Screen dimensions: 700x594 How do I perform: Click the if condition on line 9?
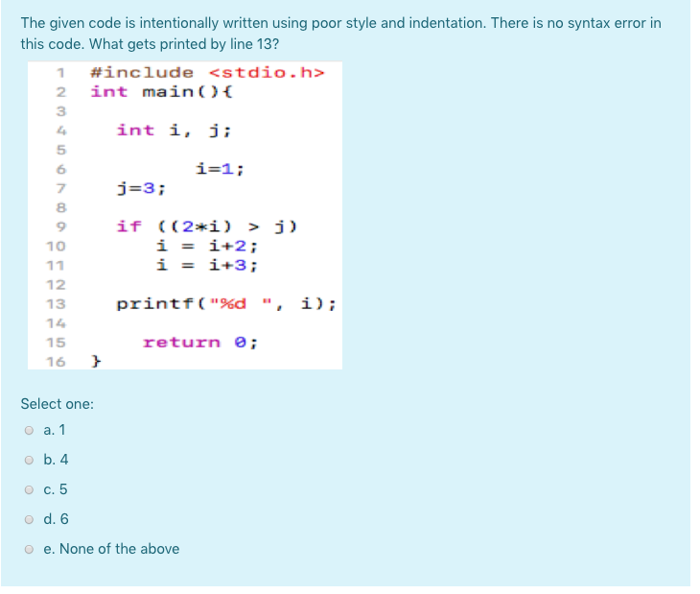tap(206, 226)
